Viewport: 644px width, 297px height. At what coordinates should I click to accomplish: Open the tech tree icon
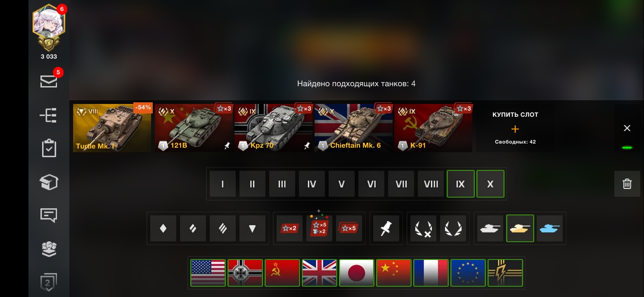49,115
